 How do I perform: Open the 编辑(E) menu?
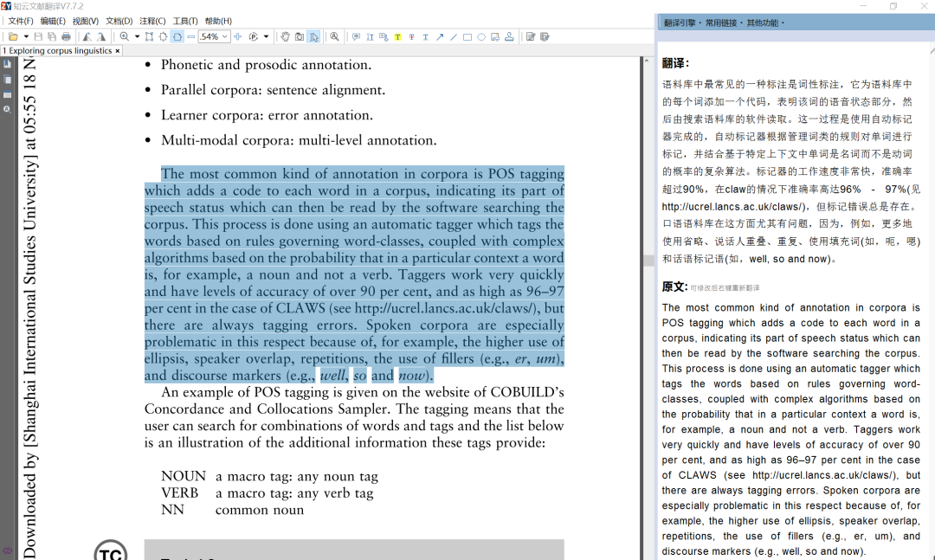coord(53,21)
